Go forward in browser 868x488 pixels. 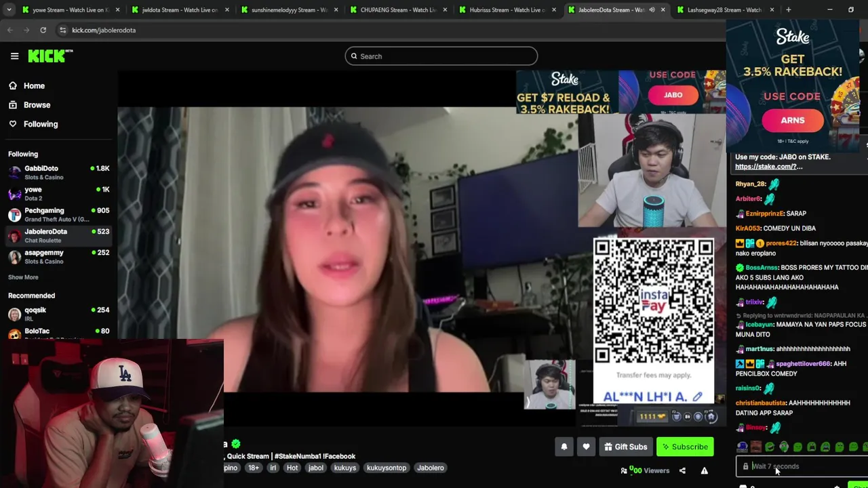pos(26,30)
